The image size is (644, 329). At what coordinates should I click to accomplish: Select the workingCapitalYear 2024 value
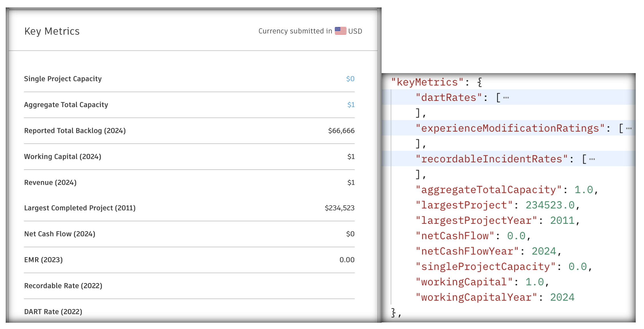point(562,298)
